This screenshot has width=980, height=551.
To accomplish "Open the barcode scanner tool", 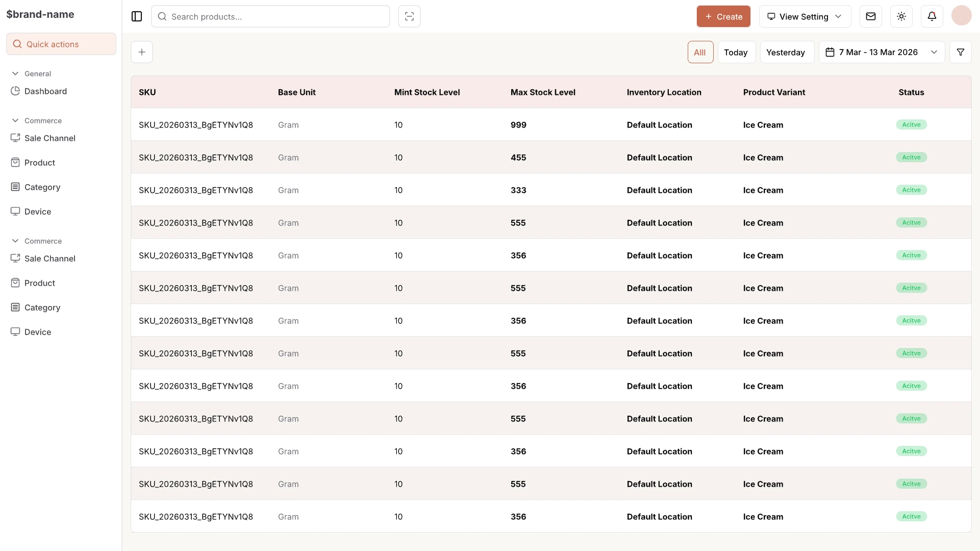I will point(409,16).
